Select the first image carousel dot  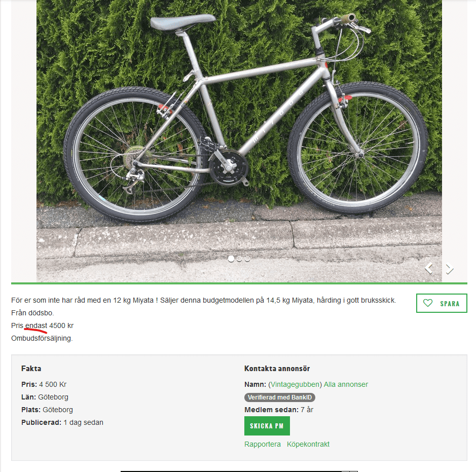[x=231, y=259]
